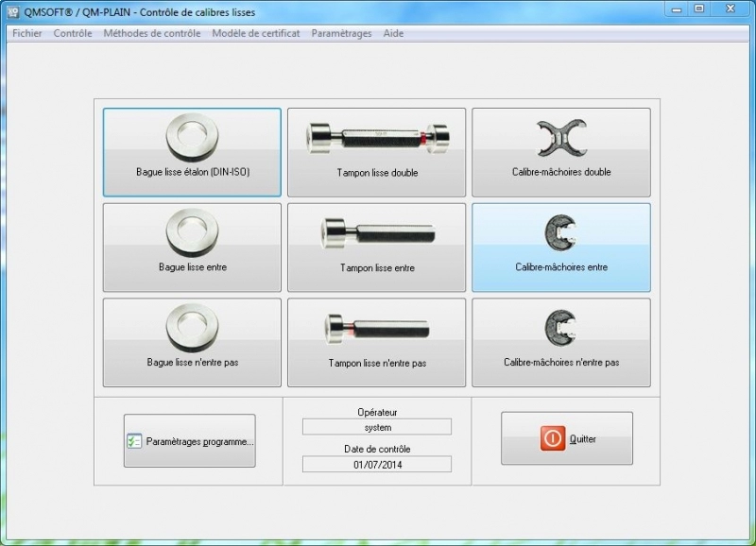Select Bague lisse n'entre pas ring

pyautogui.click(x=192, y=343)
